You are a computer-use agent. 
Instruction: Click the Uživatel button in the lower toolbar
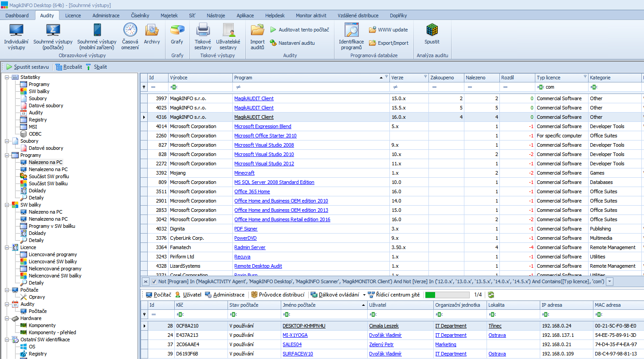click(188, 295)
